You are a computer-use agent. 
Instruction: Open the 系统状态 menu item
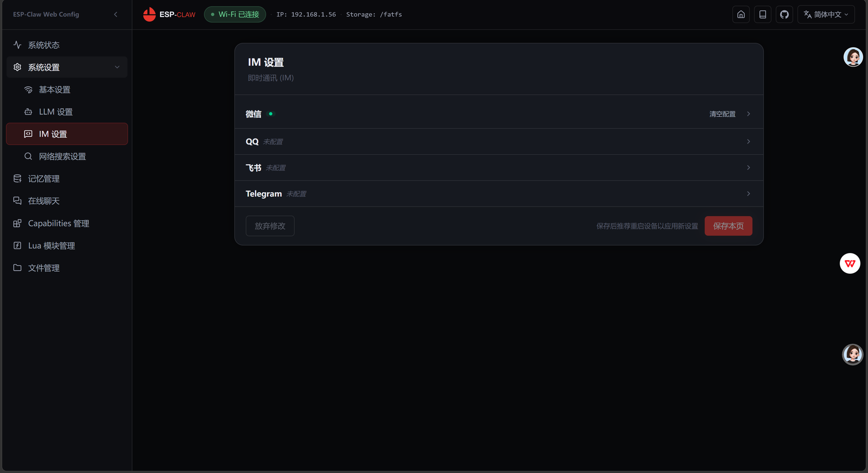click(x=67, y=45)
